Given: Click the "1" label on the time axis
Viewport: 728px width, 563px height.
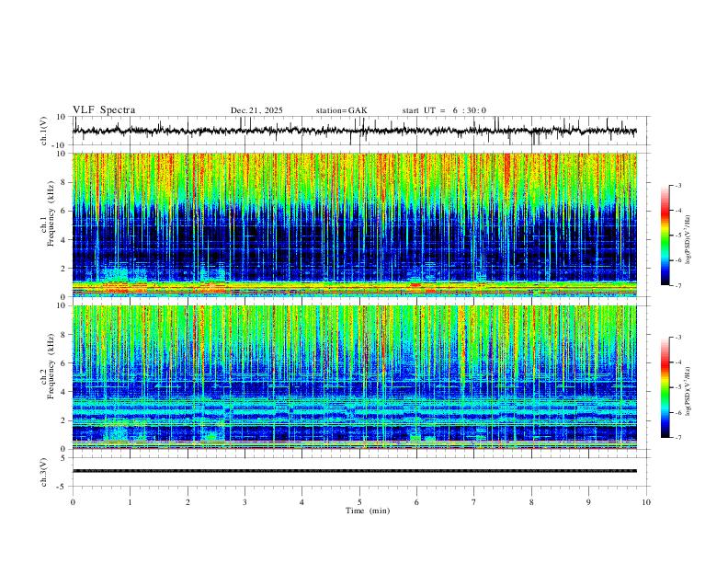Looking at the screenshot, I should tap(130, 502).
